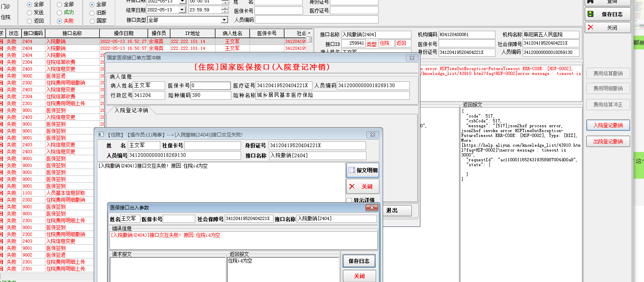Select the 成功 status radio
This screenshot has height=282, width=644.
tap(60, 13)
